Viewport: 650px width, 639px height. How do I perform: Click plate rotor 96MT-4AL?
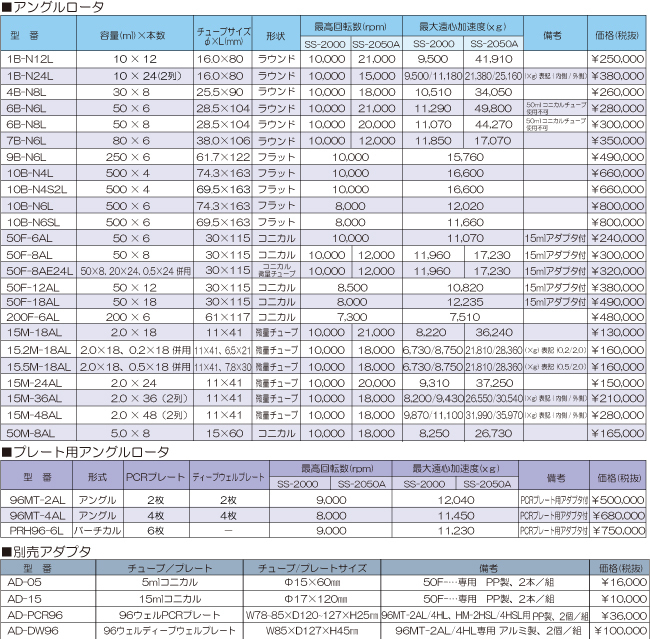(37, 516)
